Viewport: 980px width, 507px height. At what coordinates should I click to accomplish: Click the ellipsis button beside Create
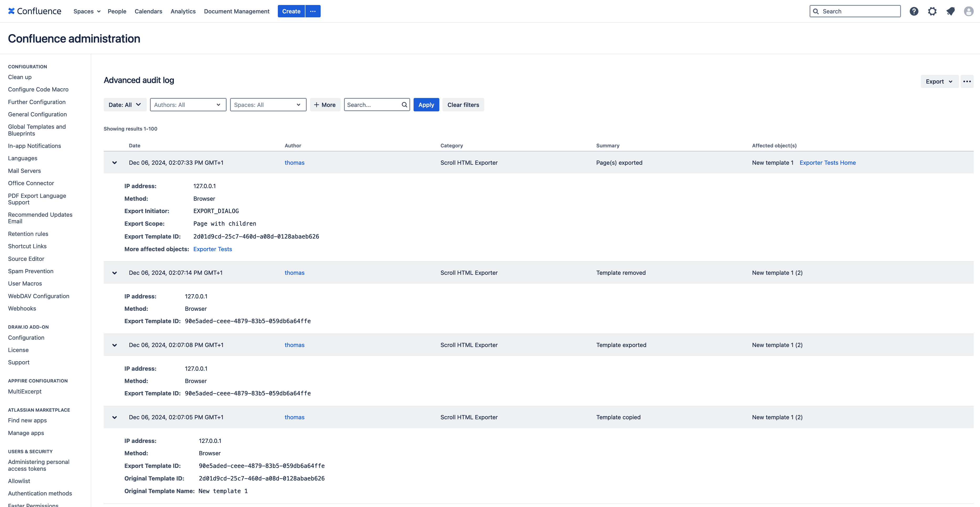[313, 11]
